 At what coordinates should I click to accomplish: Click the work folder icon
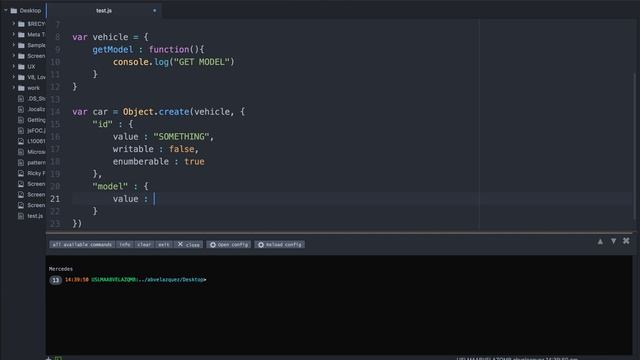click(22, 88)
